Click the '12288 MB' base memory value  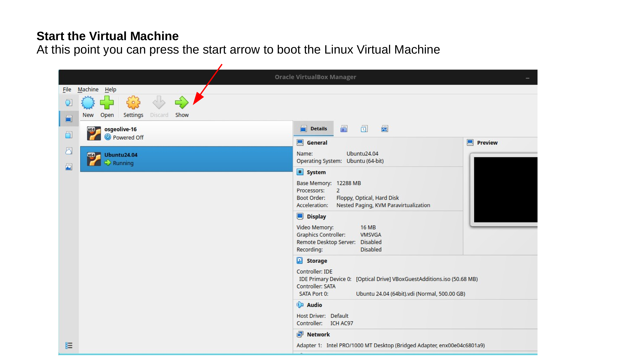pos(349,183)
